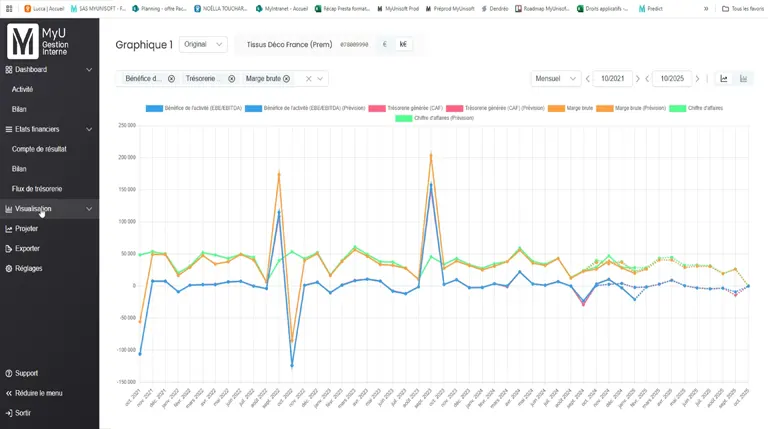
Task: Select the k€ unit option
Action: (x=404, y=45)
